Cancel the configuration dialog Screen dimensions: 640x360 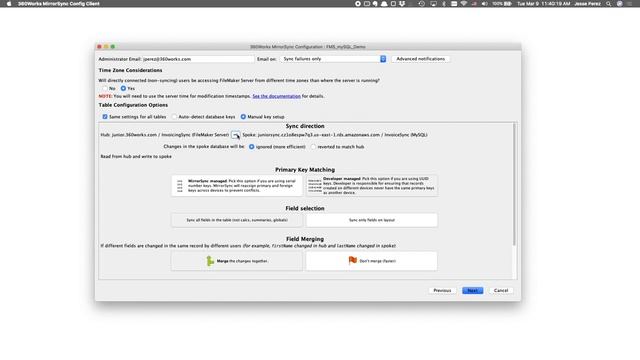click(x=501, y=291)
